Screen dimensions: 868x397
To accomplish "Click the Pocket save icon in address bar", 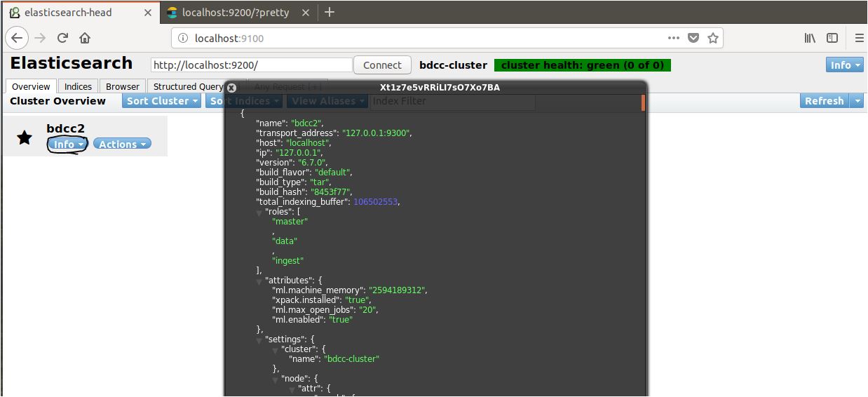I will 693,38.
